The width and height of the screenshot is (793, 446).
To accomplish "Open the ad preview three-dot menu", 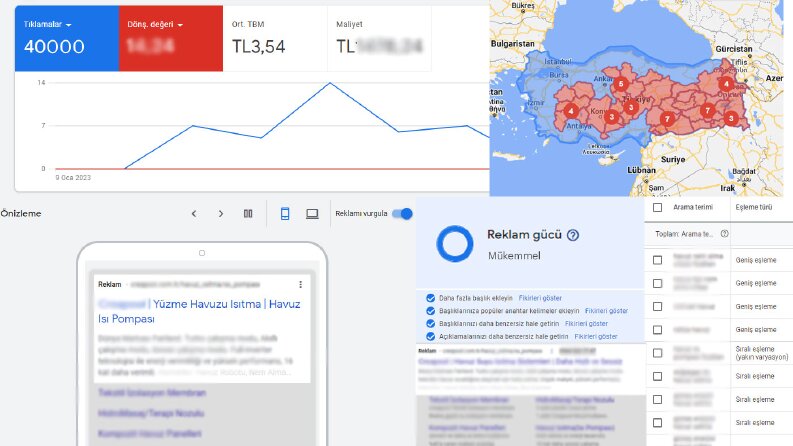I will [300, 285].
